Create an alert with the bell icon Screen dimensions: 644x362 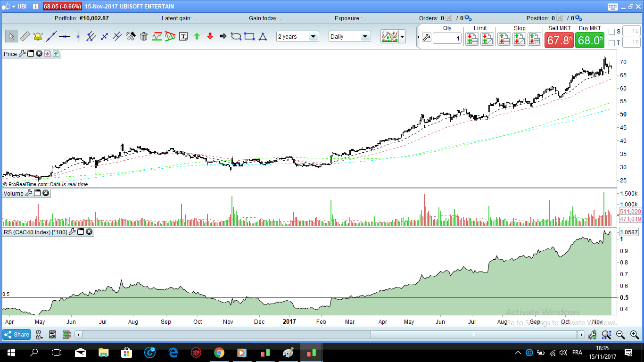(x=38, y=36)
